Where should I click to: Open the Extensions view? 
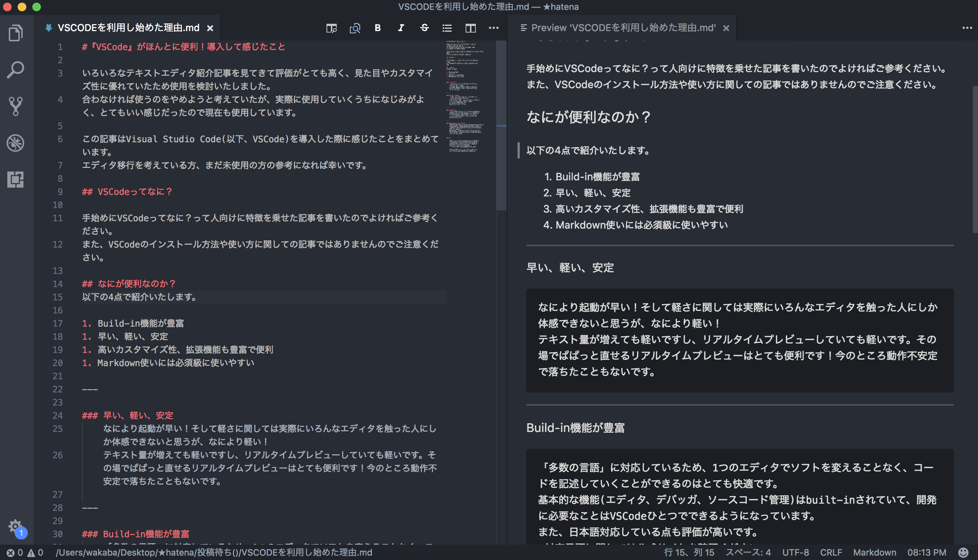click(15, 180)
